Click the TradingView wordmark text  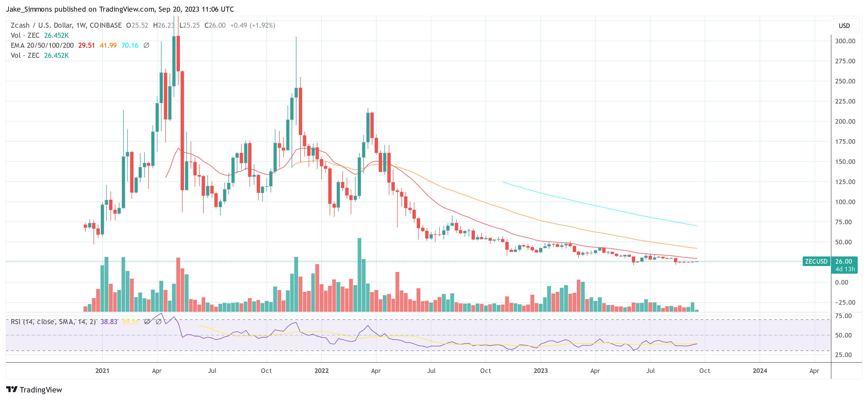coord(41,389)
